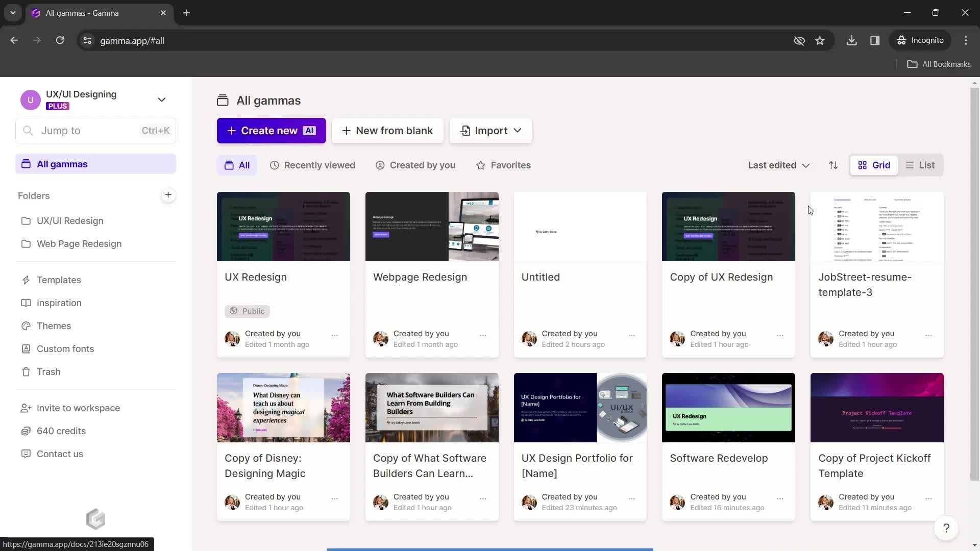Click the Trash sidebar icon
Screen dimensions: 980x551
point(26,371)
